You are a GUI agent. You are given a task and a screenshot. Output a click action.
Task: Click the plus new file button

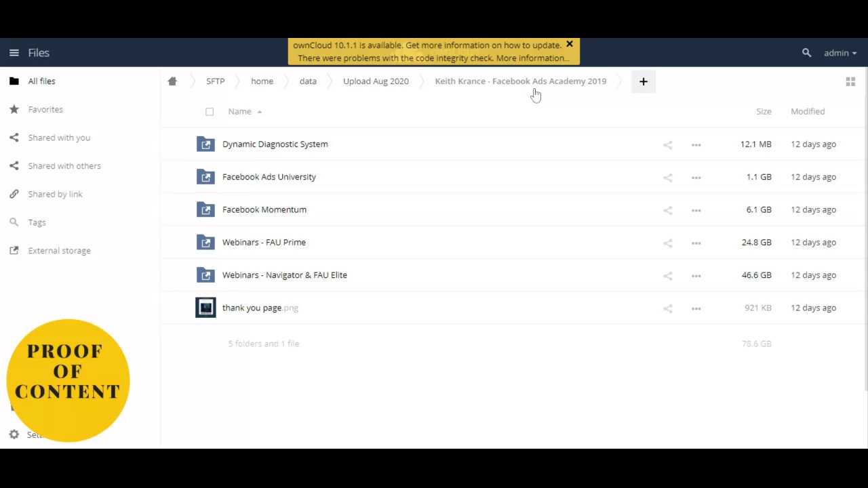[x=644, y=82]
